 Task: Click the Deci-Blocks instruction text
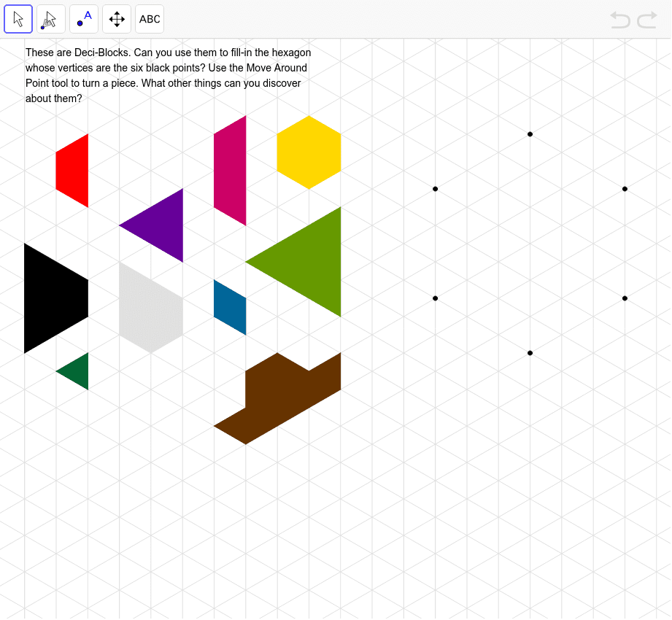tap(168, 75)
